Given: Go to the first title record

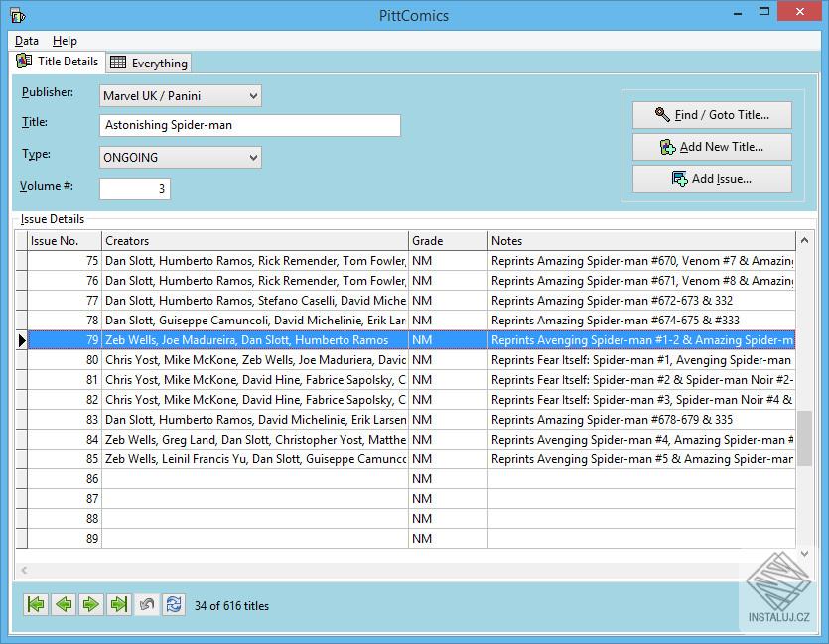Looking at the screenshot, I should 36,604.
